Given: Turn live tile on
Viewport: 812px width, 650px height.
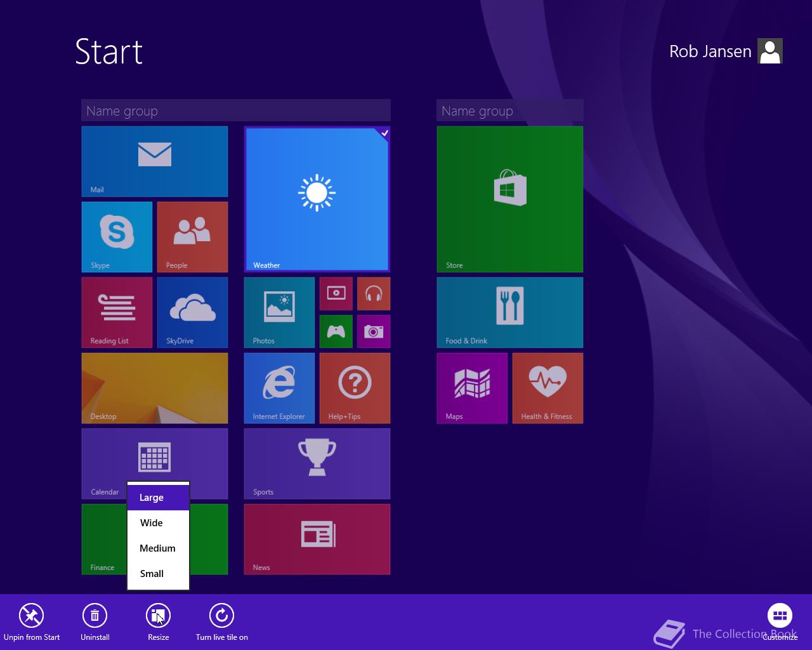Looking at the screenshot, I should click(222, 622).
